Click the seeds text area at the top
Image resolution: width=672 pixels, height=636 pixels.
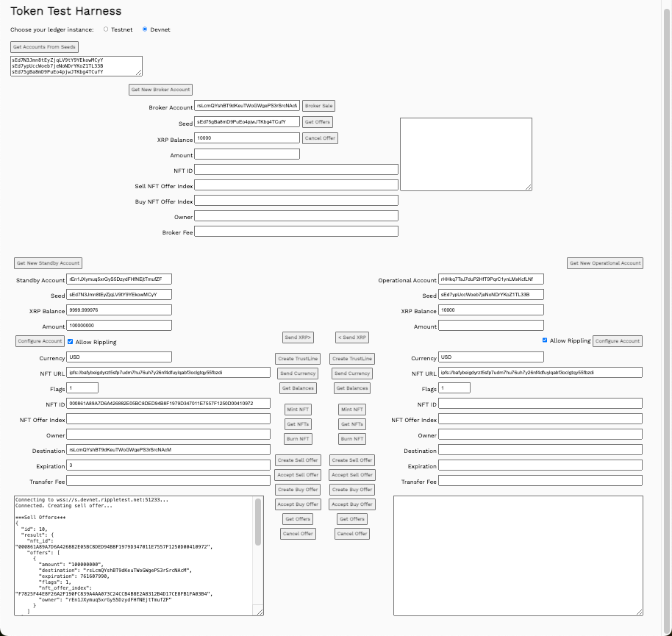(x=76, y=66)
